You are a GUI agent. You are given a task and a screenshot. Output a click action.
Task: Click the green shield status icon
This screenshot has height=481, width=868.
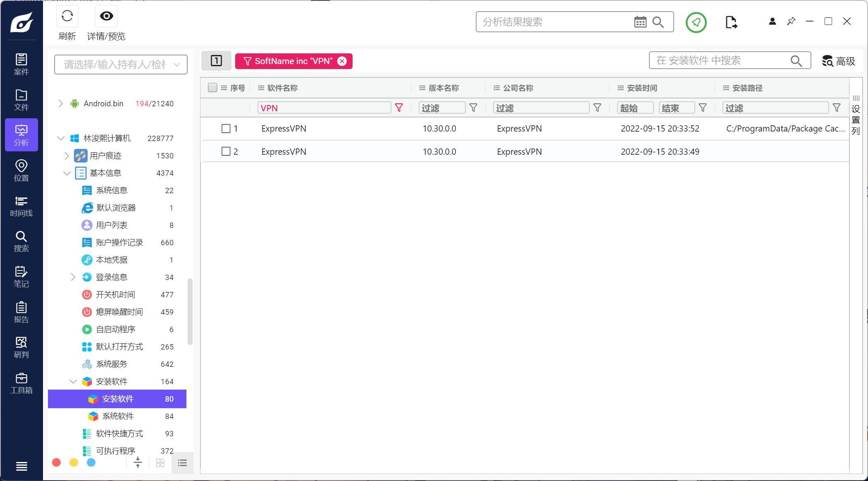pyautogui.click(x=696, y=22)
